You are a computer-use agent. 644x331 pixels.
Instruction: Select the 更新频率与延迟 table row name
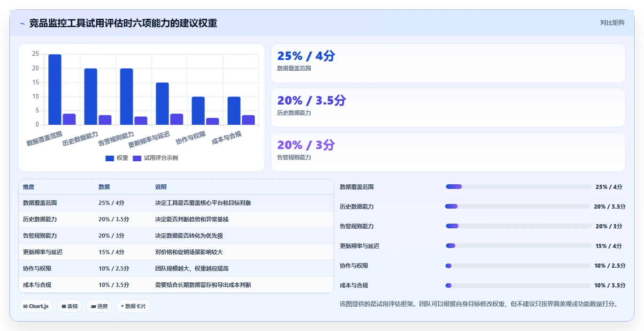(x=43, y=252)
